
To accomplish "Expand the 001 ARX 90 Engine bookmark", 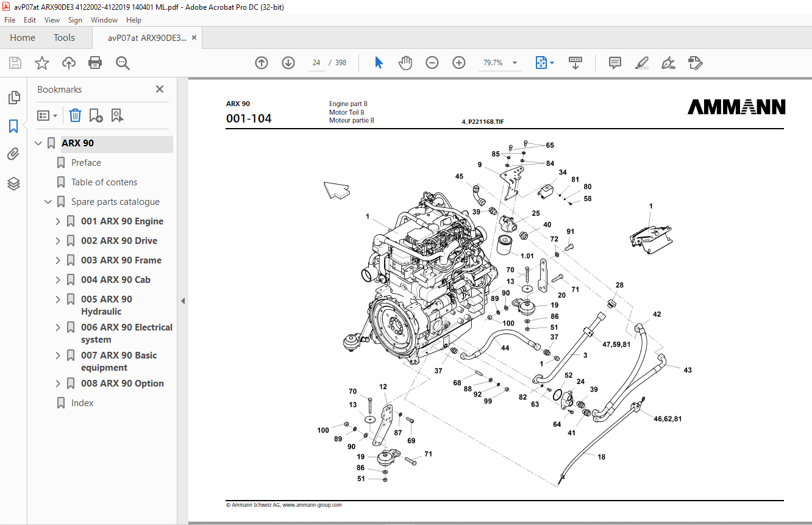I will click(x=58, y=221).
